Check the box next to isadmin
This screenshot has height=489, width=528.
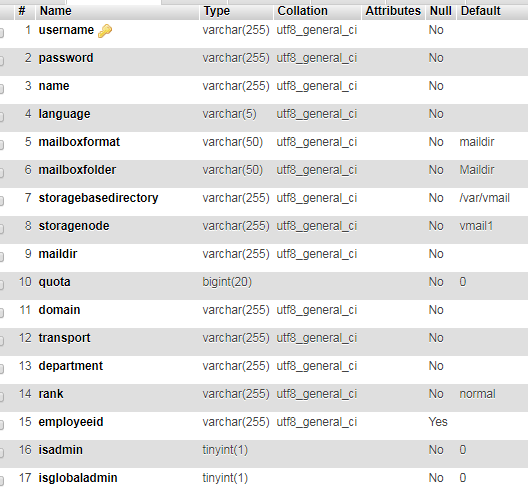pyautogui.click(x=1, y=453)
